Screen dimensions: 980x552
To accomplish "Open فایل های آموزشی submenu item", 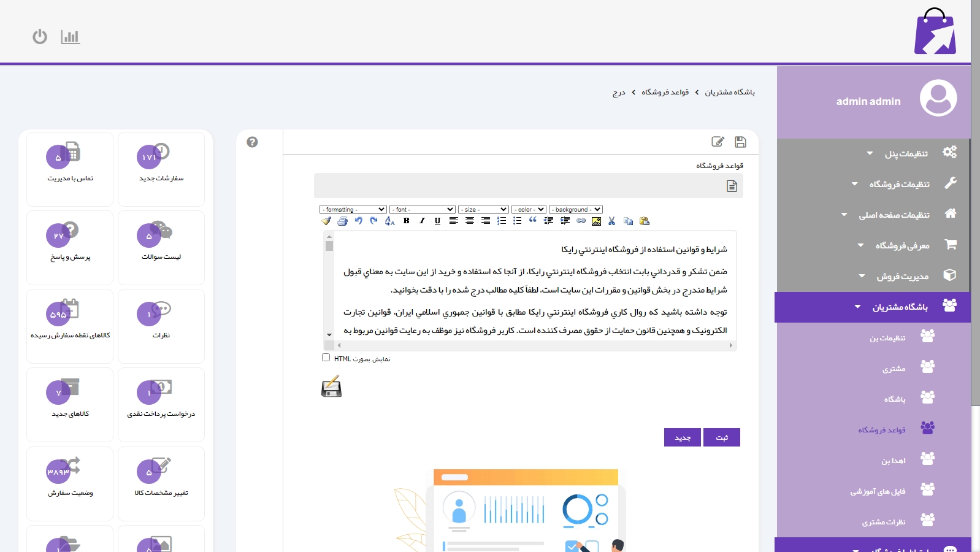I will coord(874,491).
